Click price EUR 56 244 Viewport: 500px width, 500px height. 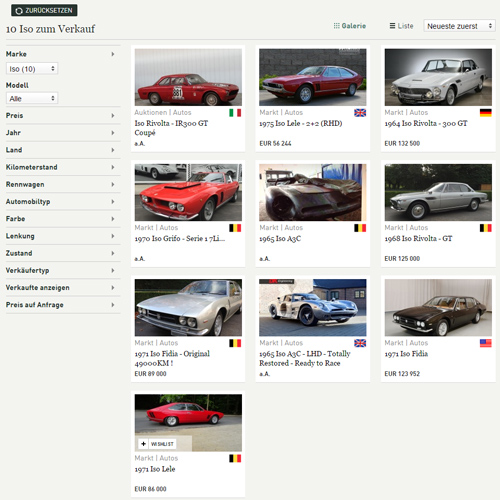pos(275,143)
